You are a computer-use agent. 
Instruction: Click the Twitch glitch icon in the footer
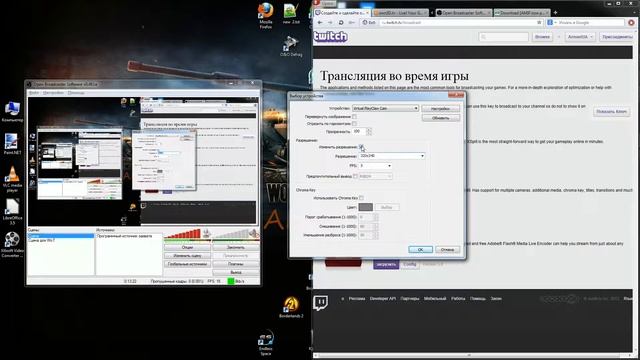point(320,303)
